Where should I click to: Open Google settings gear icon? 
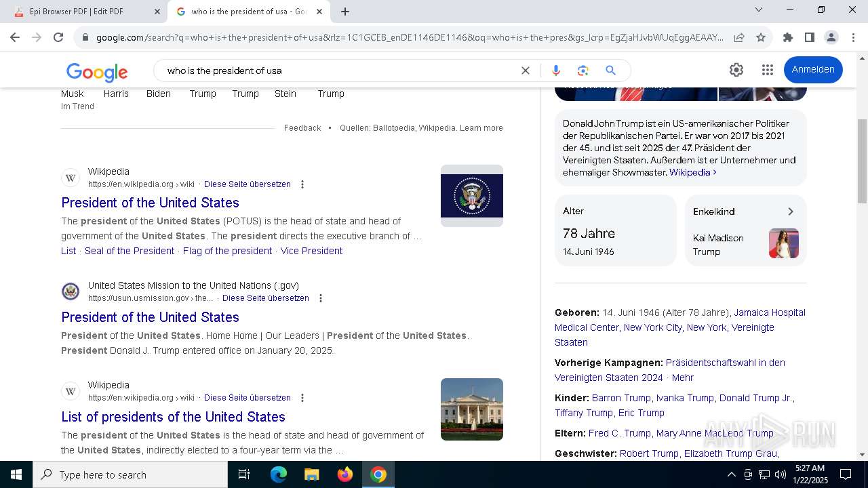(x=736, y=70)
